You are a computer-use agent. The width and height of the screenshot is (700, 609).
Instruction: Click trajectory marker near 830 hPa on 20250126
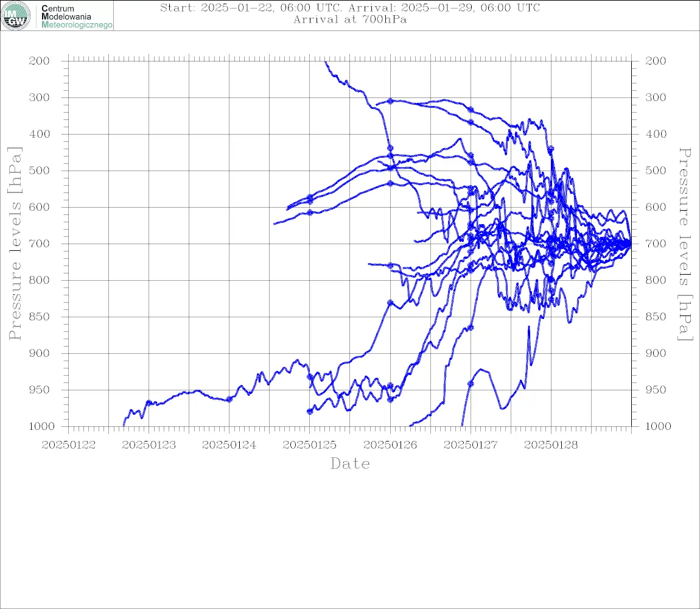(390, 303)
